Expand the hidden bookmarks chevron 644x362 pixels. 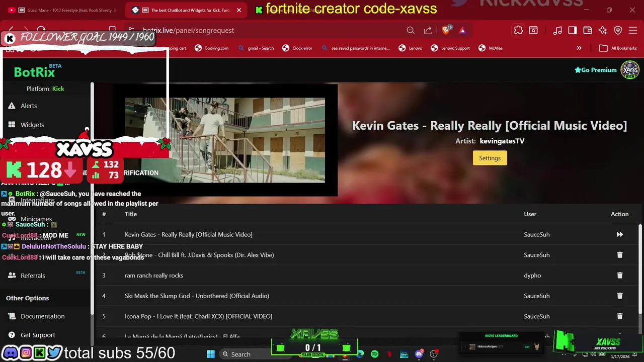pyautogui.click(x=579, y=48)
